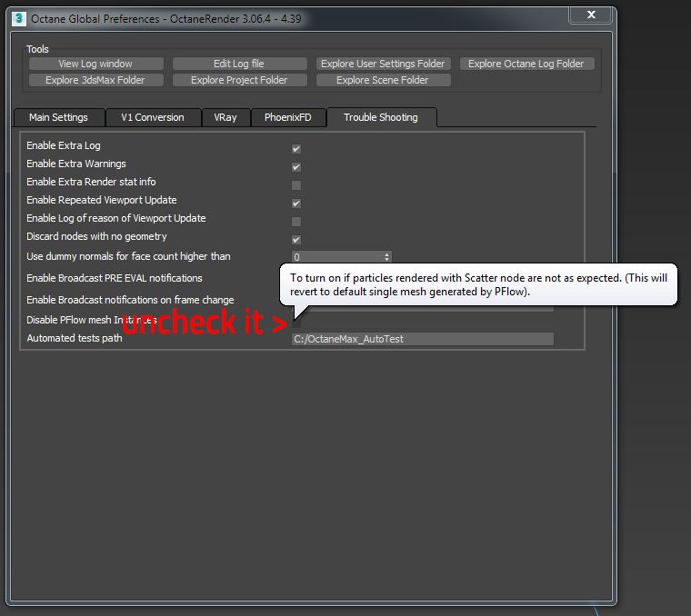The image size is (691, 616).
Task: Toggle Enable Repeated Viewport Update checkbox
Action: [x=296, y=204]
